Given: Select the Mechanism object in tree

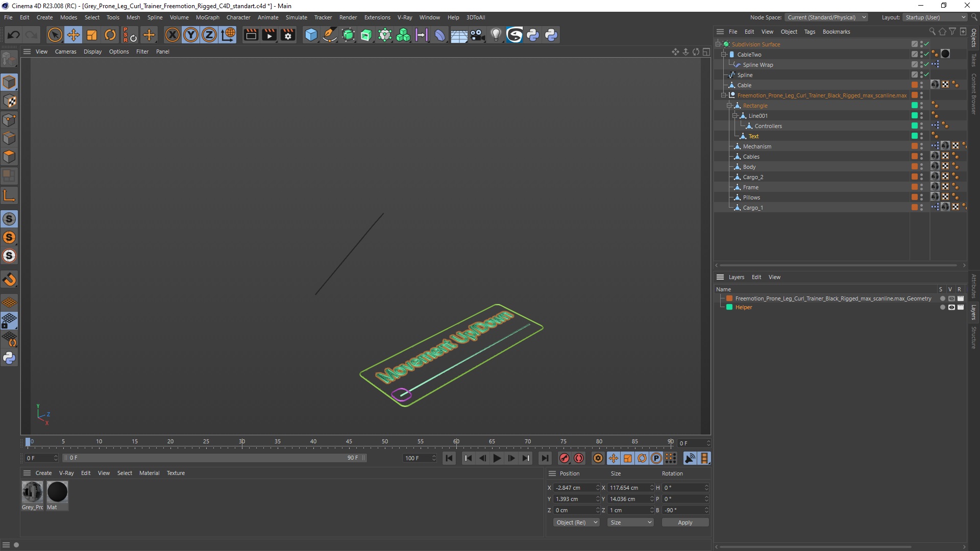Looking at the screenshot, I should coord(757,146).
